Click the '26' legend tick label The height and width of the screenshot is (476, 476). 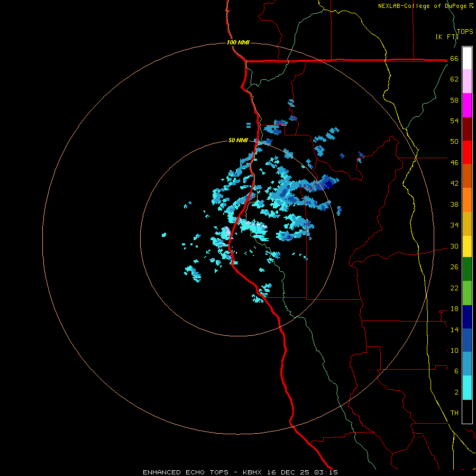point(454,267)
